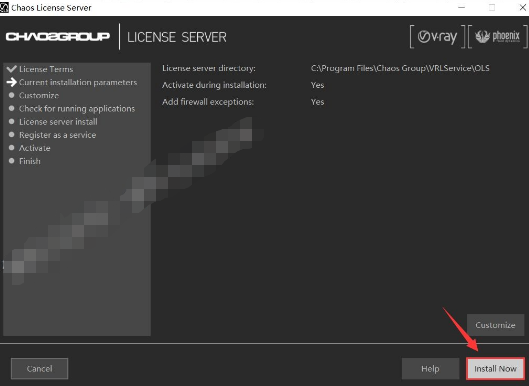This screenshot has width=529, height=386.
Task: Select the V-Ray logo
Action: click(437, 37)
